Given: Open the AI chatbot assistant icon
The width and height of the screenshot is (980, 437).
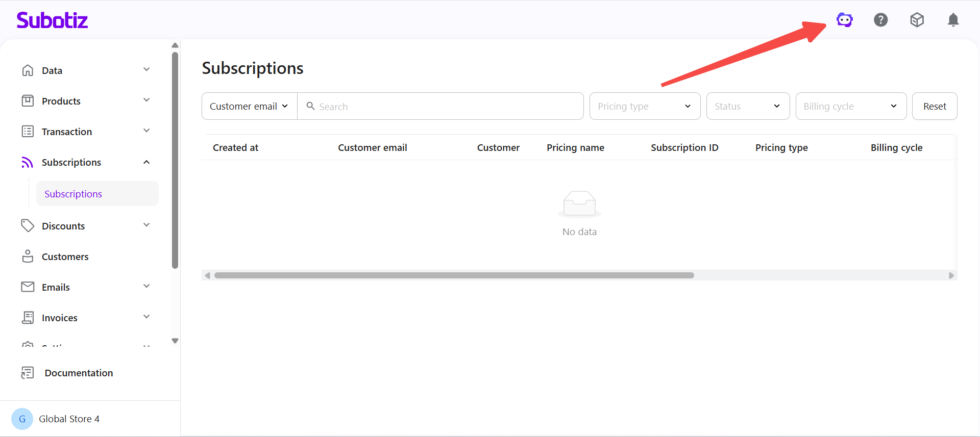Looking at the screenshot, I should point(844,20).
